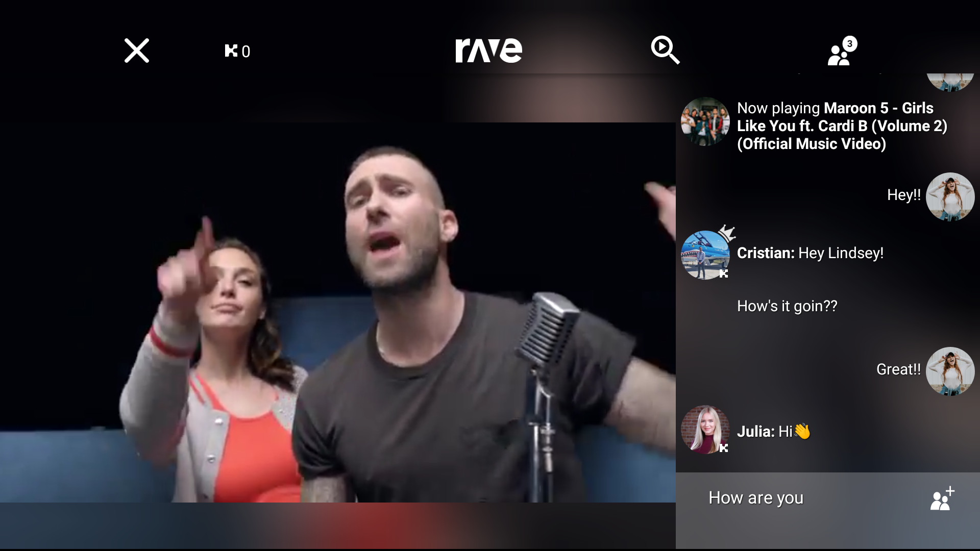Select the 'Great!!' message text
Screen dimensions: 980x551
coord(898,369)
